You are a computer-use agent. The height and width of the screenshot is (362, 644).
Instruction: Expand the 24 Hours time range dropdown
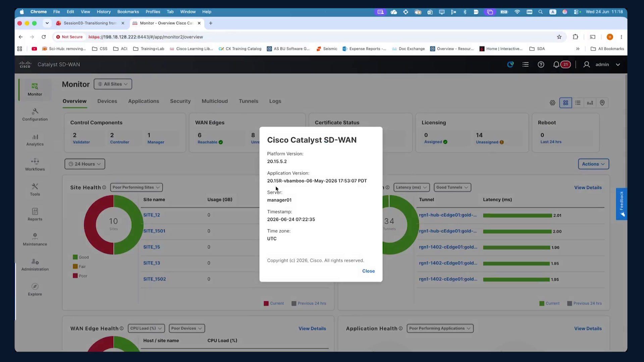click(x=85, y=164)
